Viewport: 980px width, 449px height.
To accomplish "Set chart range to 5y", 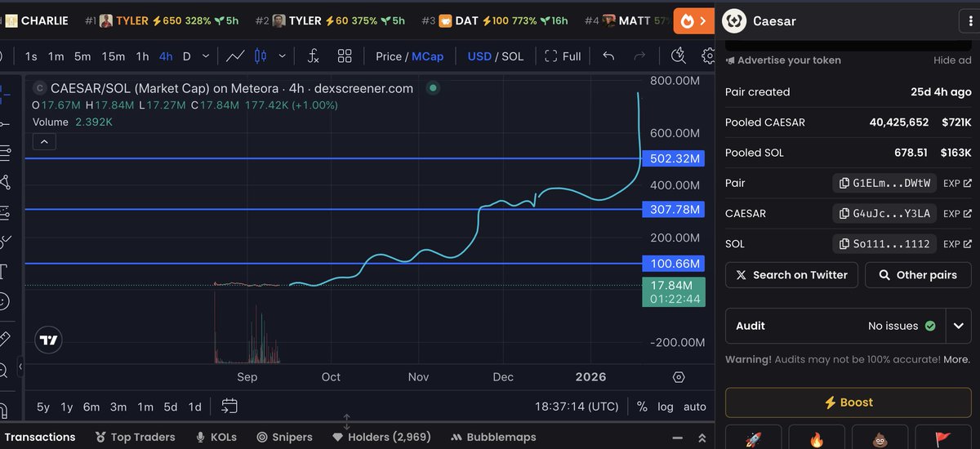I will coord(43,407).
